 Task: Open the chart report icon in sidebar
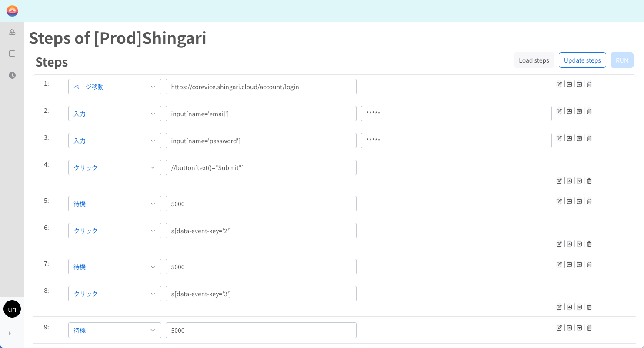(12, 54)
